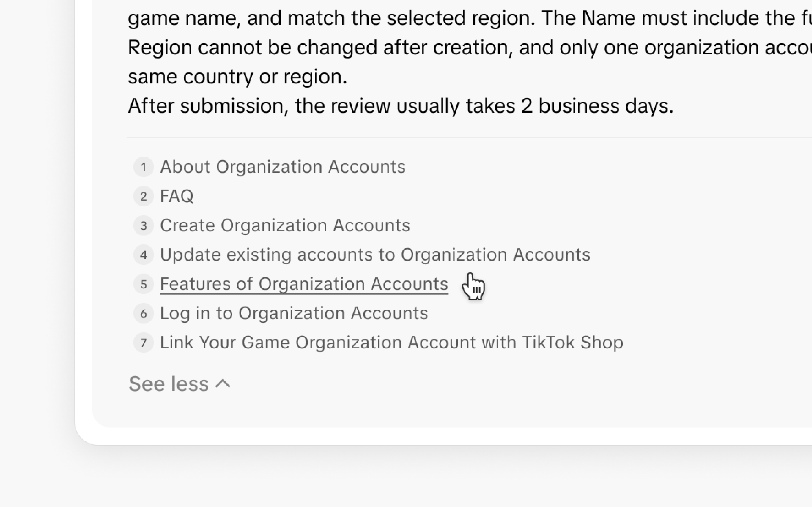
Task: Click the number 3 citation badge
Action: point(144,225)
